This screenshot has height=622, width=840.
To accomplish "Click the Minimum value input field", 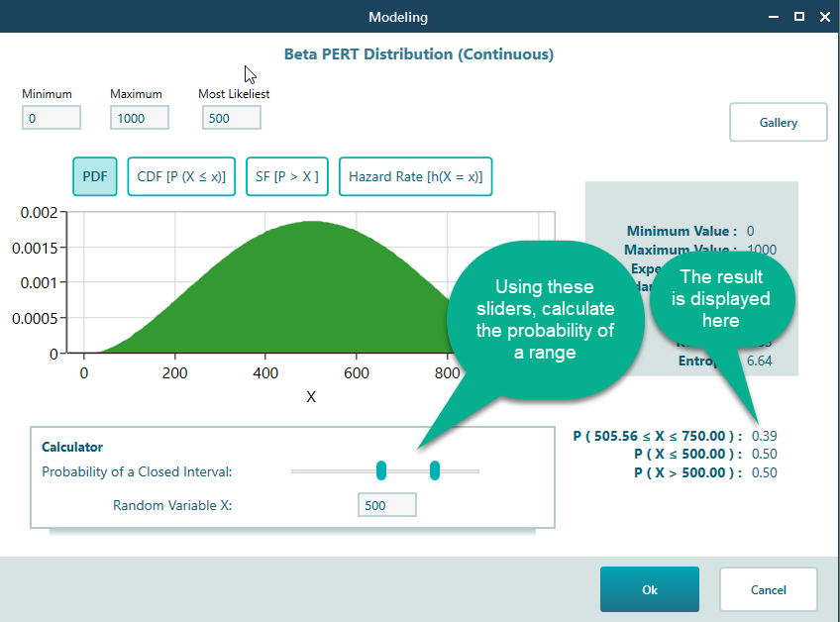I will (52, 118).
